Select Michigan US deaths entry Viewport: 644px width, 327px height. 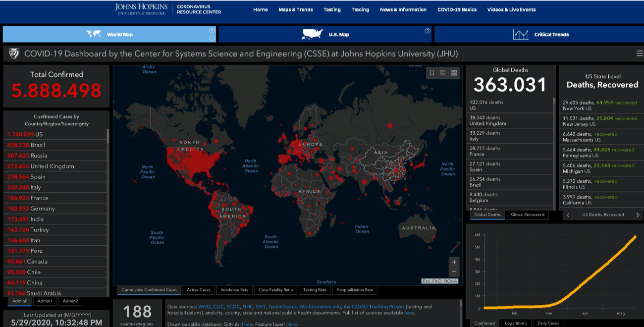point(602,168)
